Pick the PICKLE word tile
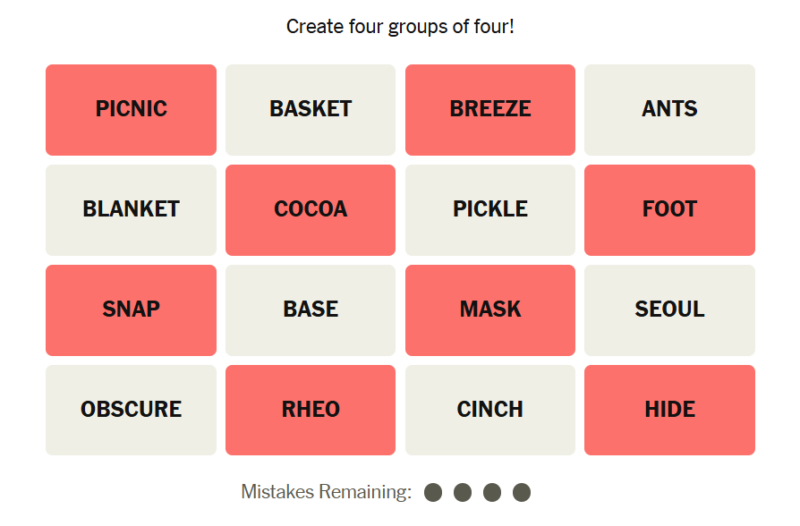This screenshot has height=526, width=800. point(490,210)
